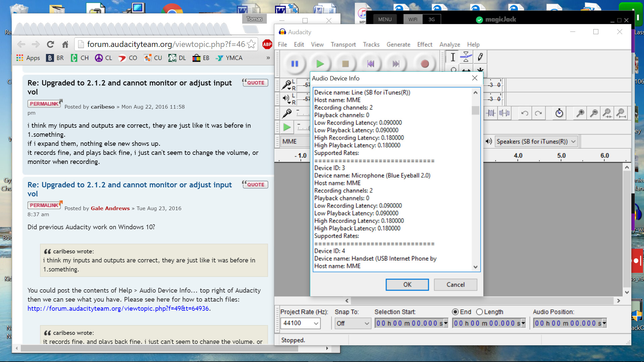Click the Pause button in Audacity
Screen dimensions: 644x362
(x=295, y=64)
